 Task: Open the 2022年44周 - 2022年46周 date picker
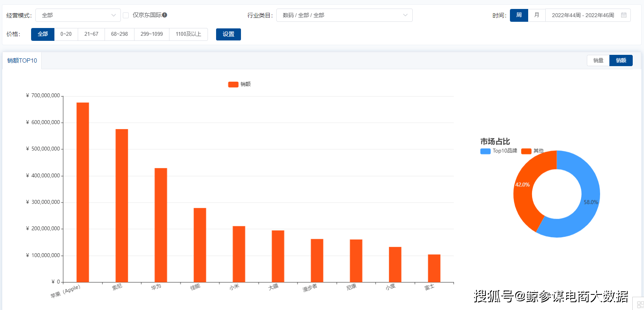click(588, 15)
